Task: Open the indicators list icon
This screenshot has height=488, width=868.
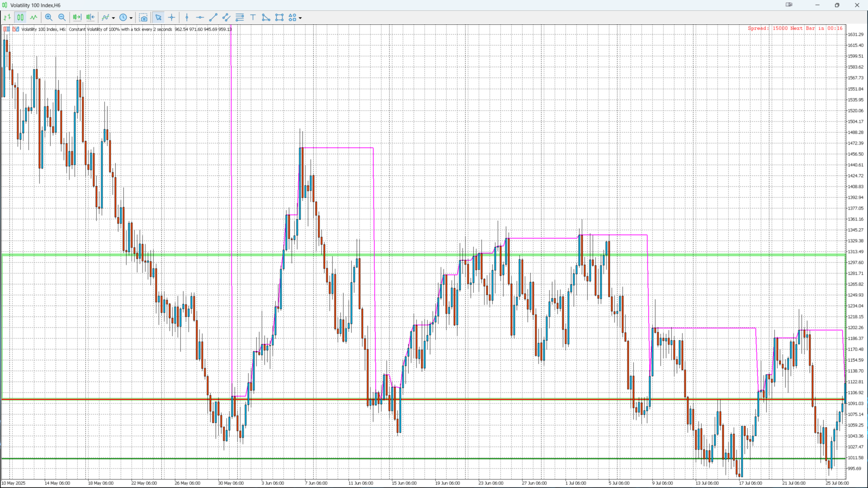Action: pos(105,18)
